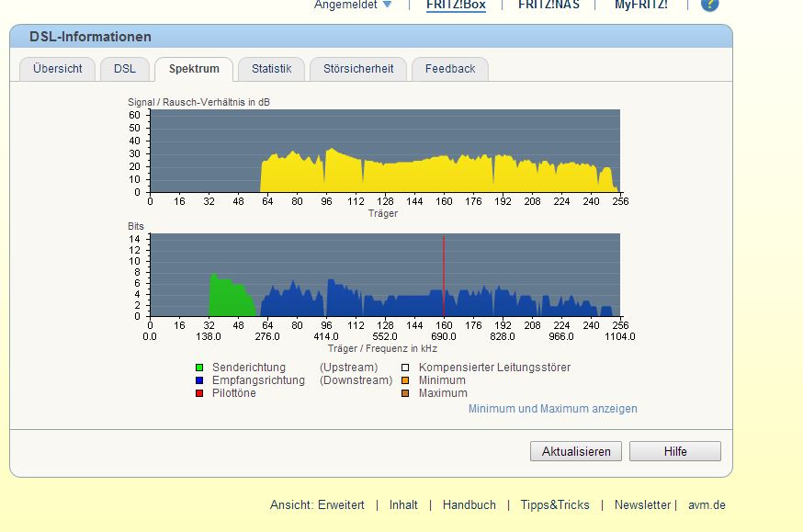Open the Feedback tab
The height and width of the screenshot is (532, 803).
pyautogui.click(x=450, y=69)
